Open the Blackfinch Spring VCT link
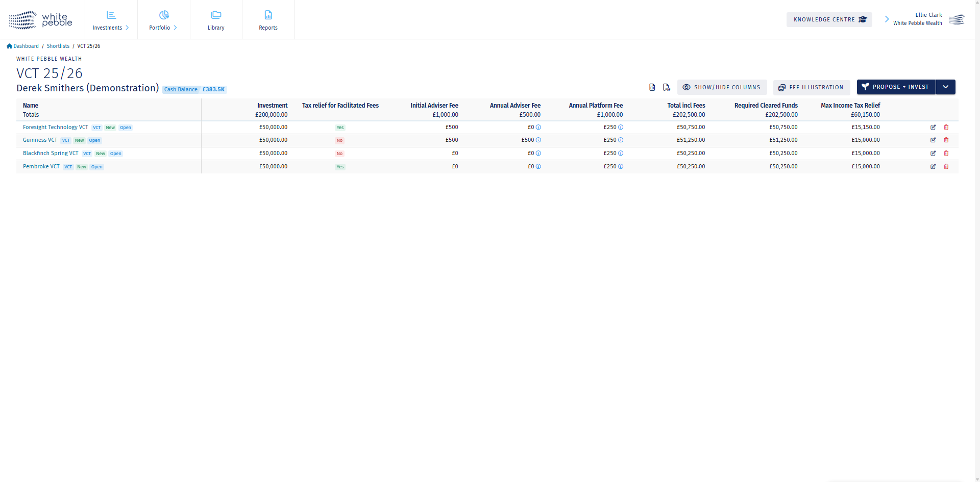 point(51,153)
